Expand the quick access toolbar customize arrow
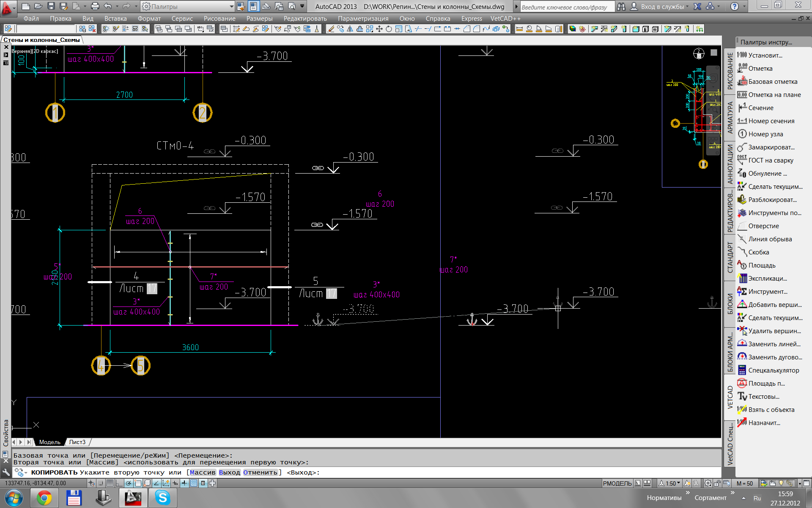 pyautogui.click(x=302, y=6)
